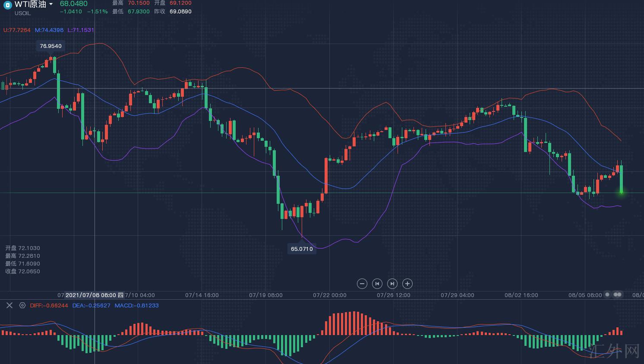Click the double-dot toggle on time axis

pos(618,294)
